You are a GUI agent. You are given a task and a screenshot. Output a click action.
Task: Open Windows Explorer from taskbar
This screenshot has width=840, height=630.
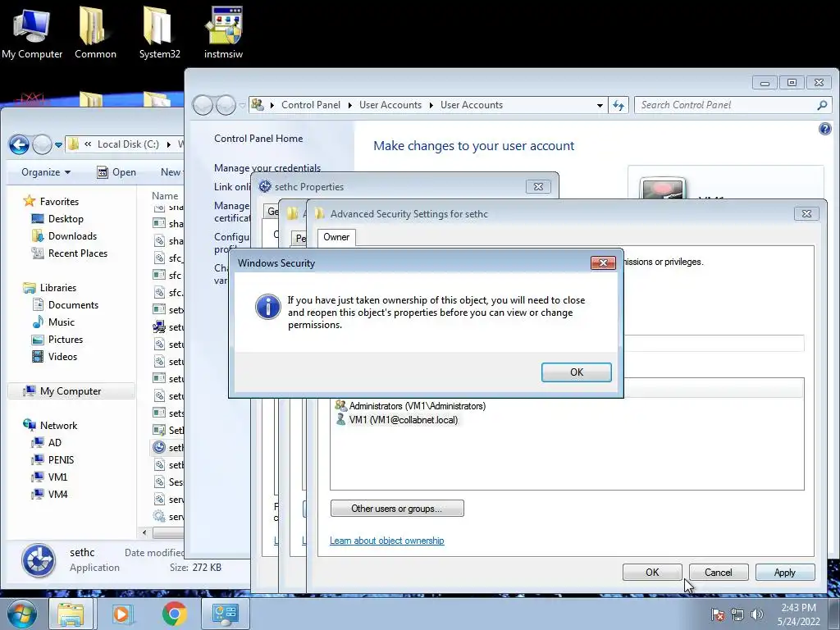click(x=71, y=614)
